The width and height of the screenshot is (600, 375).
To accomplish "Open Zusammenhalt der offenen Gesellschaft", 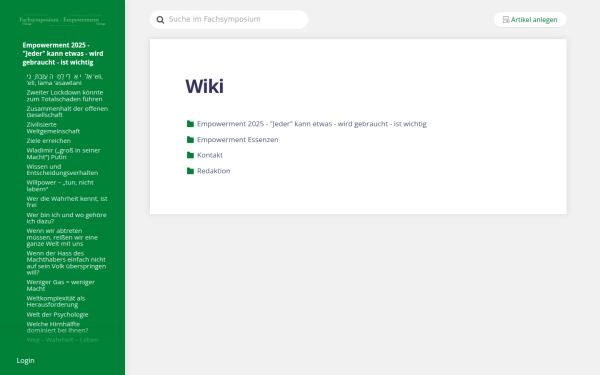I will [67, 112].
